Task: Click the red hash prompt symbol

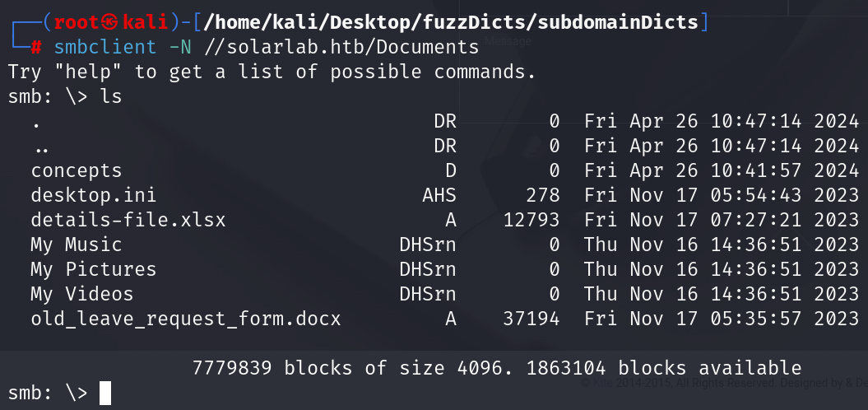Action: (36, 47)
